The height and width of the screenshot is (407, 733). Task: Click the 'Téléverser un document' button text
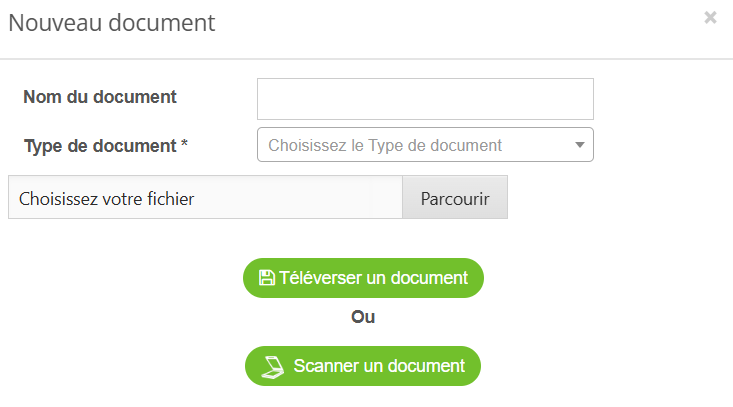point(374,278)
